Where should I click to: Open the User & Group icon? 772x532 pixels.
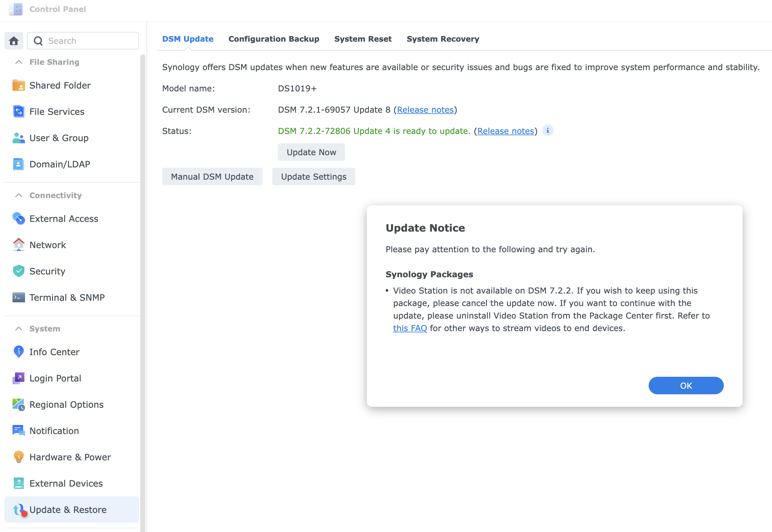tap(18, 138)
